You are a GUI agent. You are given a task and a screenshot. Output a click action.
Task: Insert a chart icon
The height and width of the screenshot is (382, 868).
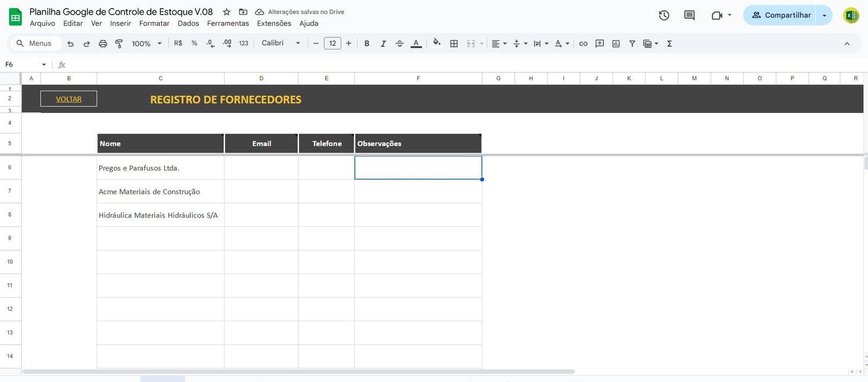pyautogui.click(x=616, y=43)
